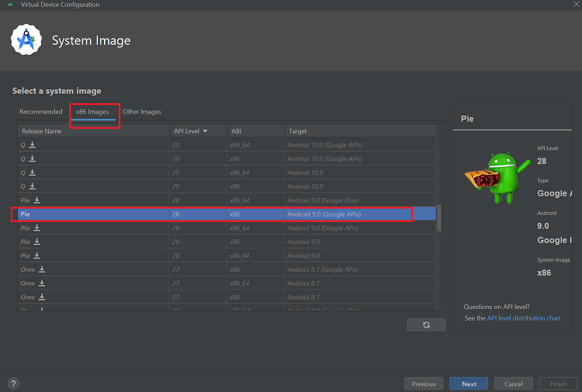Click the system image list scrollbar
The width and height of the screenshot is (582, 392).
439,218
